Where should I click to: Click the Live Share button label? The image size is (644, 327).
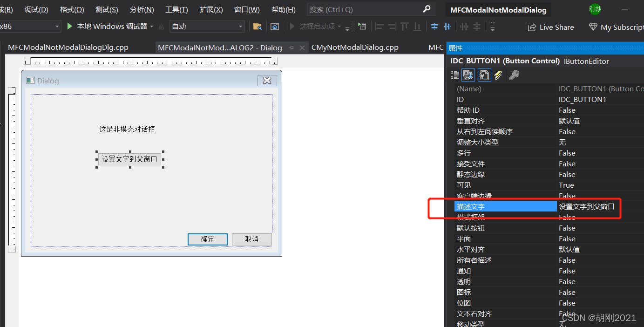click(556, 27)
